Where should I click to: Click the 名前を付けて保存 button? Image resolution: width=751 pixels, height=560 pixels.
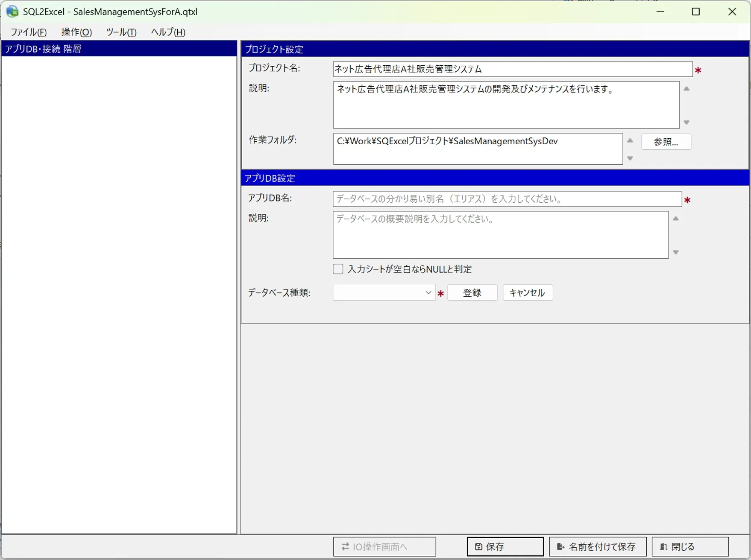pyautogui.click(x=598, y=546)
